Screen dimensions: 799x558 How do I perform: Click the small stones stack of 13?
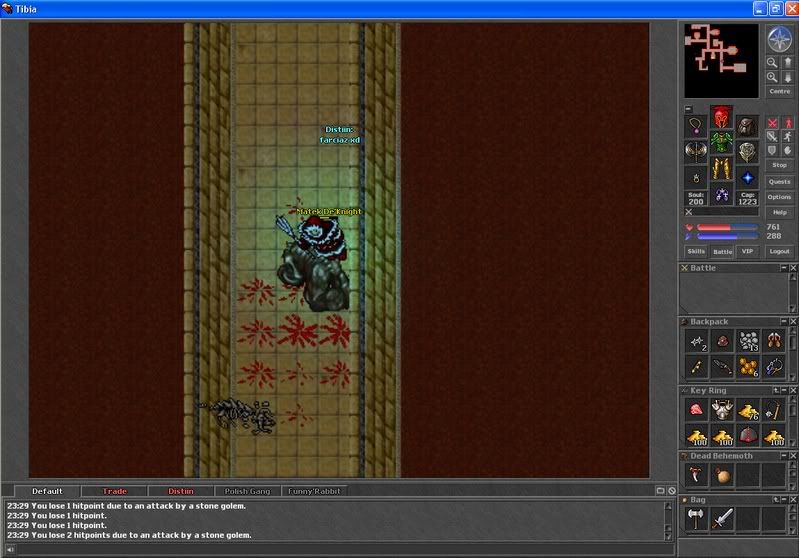pos(748,341)
